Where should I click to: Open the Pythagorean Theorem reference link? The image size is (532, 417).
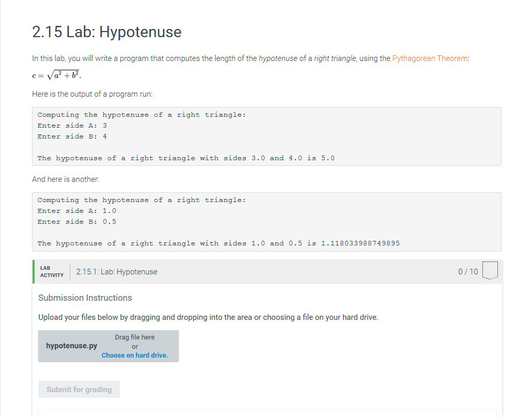click(x=429, y=58)
